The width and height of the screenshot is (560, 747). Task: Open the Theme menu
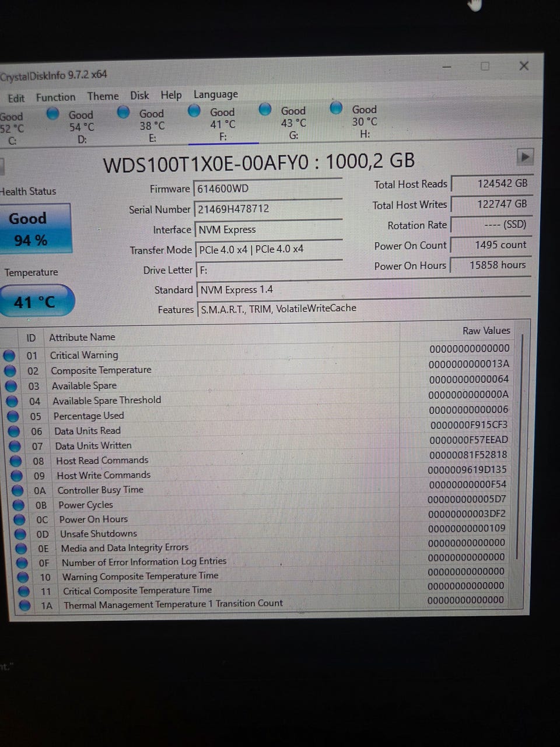pos(103,96)
